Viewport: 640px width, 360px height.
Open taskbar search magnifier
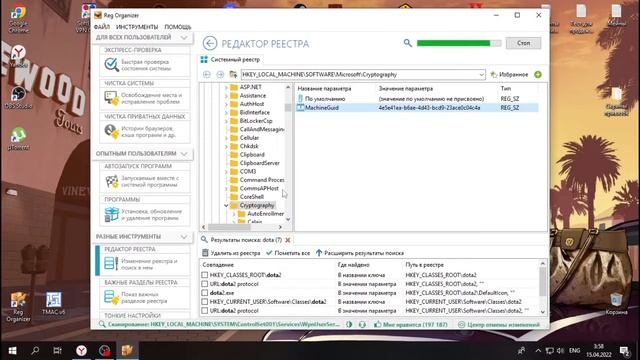point(35,350)
